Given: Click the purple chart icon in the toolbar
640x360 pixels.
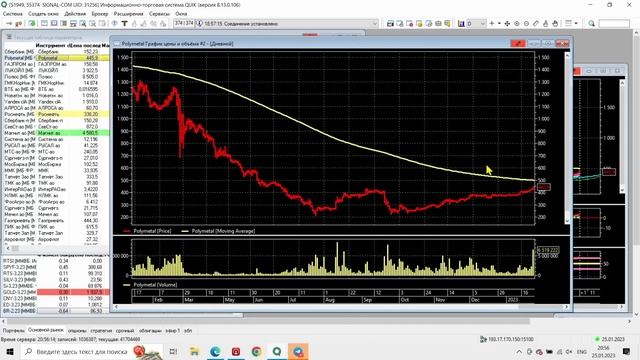Looking at the screenshot, I should [461, 24].
